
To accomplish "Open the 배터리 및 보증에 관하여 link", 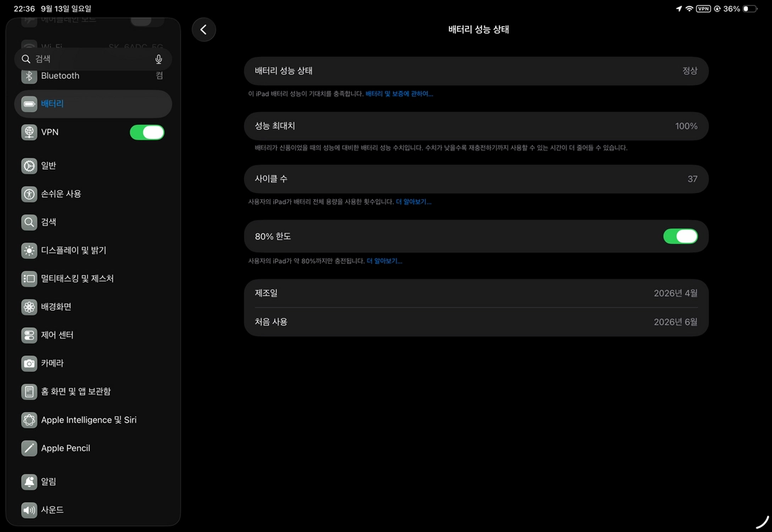I will [399, 94].
